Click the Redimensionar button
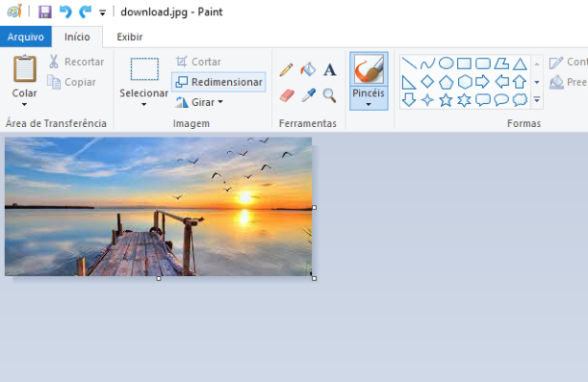Screen dimensions: 588x382 pos(218,82)
